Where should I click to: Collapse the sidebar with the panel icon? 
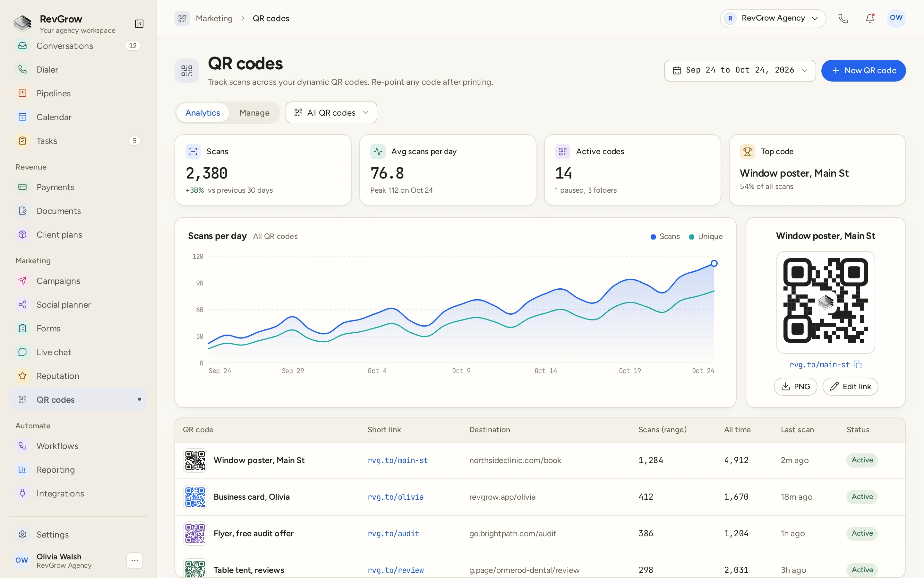point(139,24)
